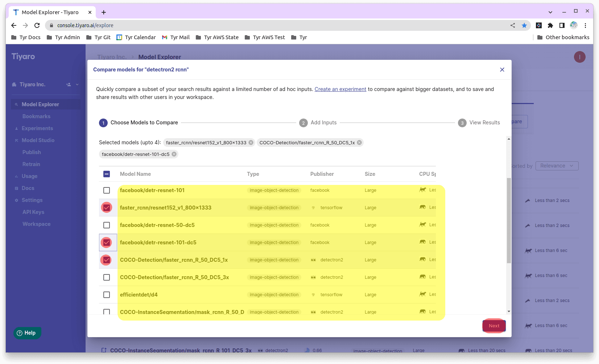Open Settings in the sidebar

[x=32, y=200]
